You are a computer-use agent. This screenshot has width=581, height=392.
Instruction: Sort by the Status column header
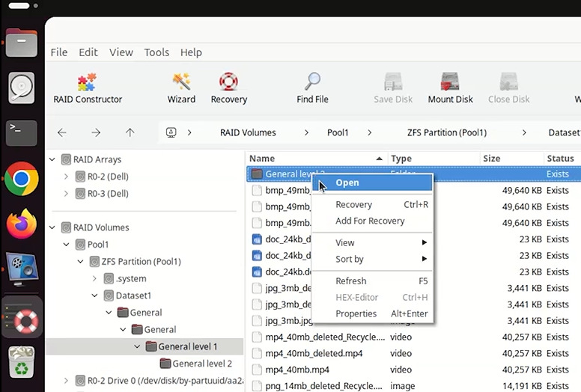pos(562,159)
